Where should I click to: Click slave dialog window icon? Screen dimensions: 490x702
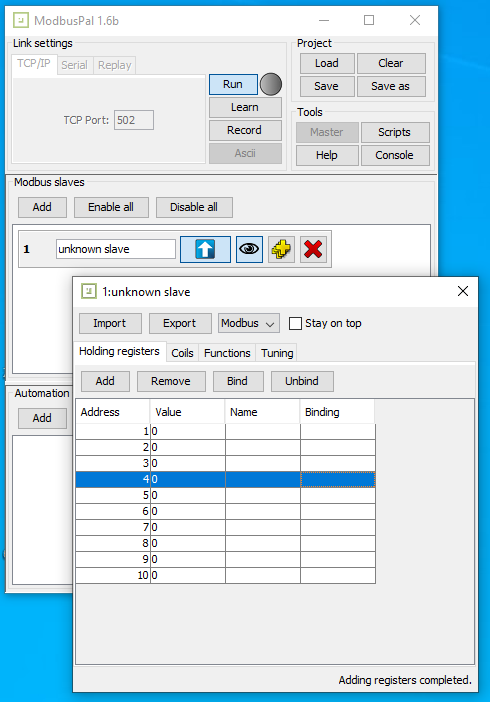89,291
